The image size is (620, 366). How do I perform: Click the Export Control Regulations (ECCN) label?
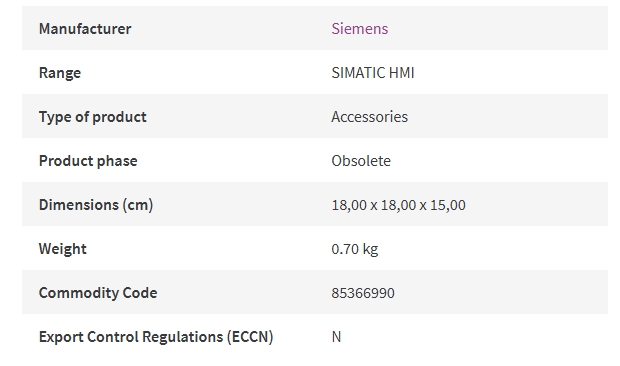(x=156, y=337)
